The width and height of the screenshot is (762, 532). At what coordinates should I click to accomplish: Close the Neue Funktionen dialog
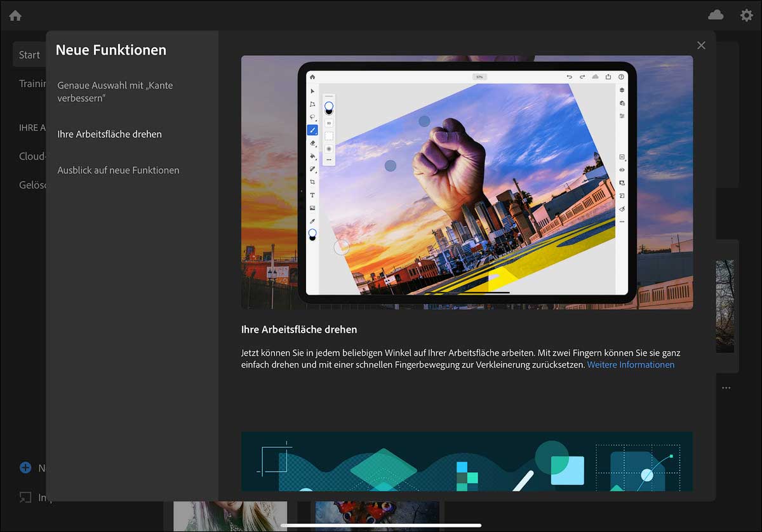pos(701,45)
